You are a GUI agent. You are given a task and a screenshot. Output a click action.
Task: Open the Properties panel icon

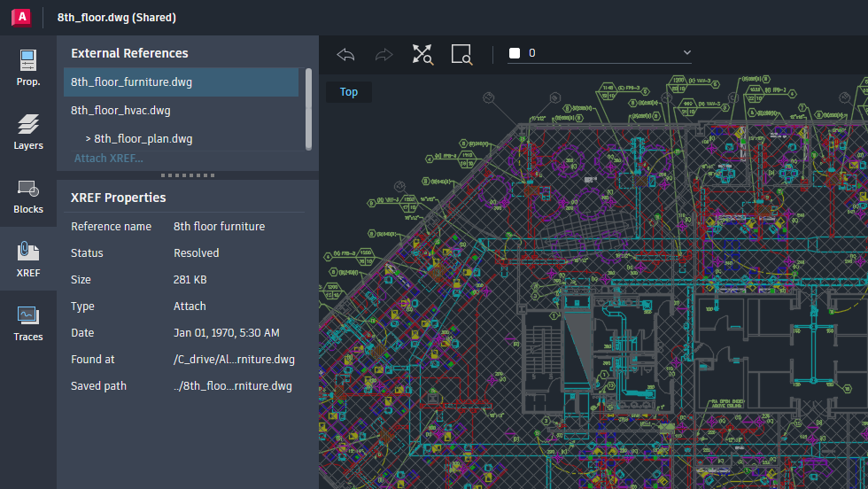coord(28,68)
